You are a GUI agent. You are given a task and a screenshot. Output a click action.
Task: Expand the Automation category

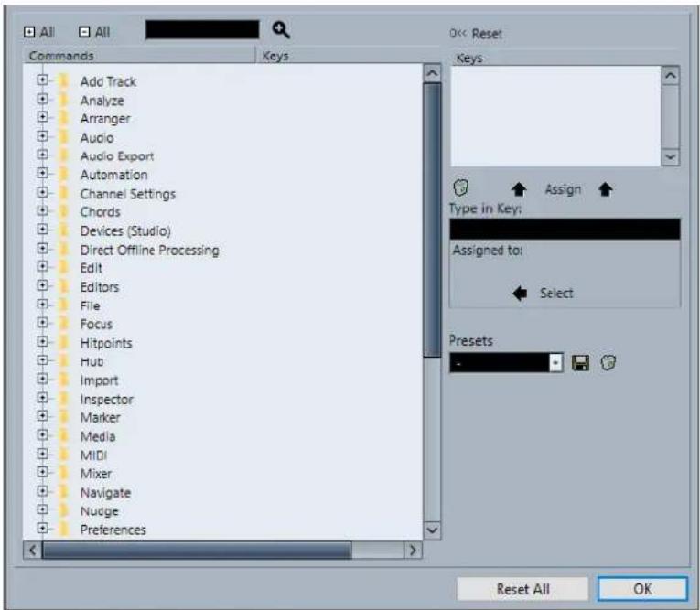pos(42,173)
